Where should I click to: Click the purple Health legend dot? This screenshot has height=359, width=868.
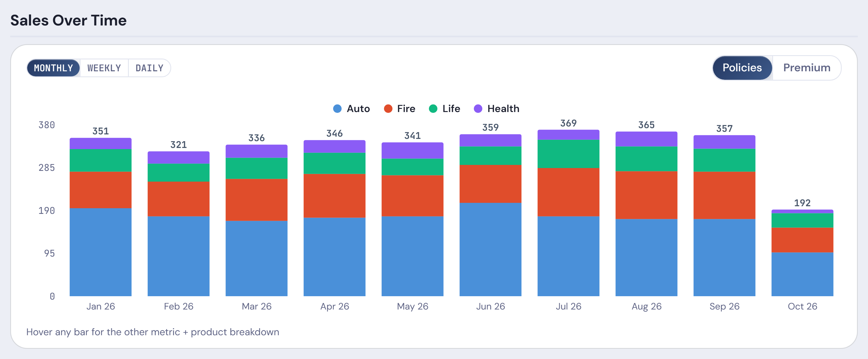pyautogui.click(x=478, y=109)
